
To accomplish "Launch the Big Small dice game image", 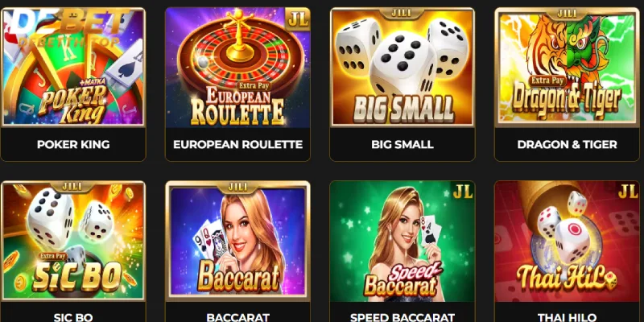I will click(402, 68).
